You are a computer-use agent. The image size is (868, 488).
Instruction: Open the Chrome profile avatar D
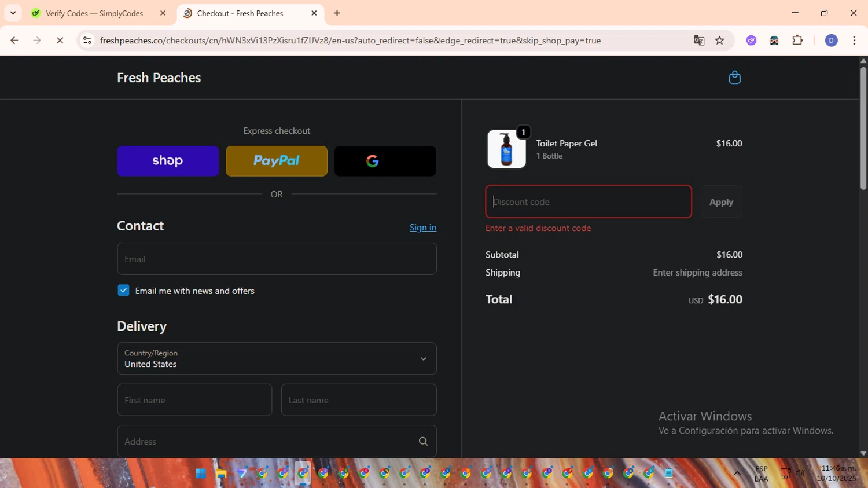tap(831, 41)
